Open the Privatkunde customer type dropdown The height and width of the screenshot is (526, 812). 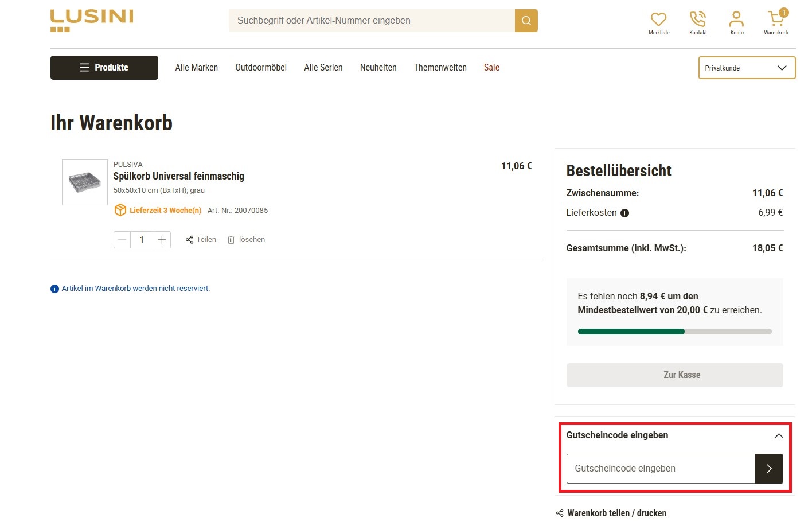[x=747, y=68]
